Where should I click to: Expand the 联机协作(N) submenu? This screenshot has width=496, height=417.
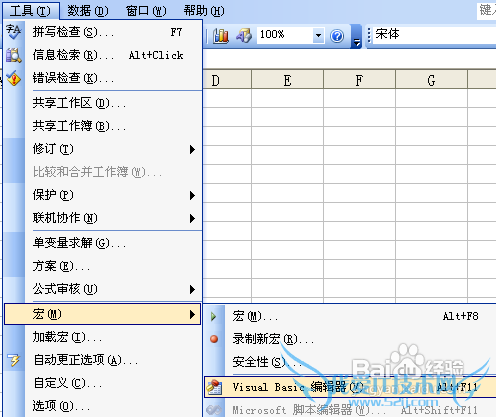click(x=103, y=218)
